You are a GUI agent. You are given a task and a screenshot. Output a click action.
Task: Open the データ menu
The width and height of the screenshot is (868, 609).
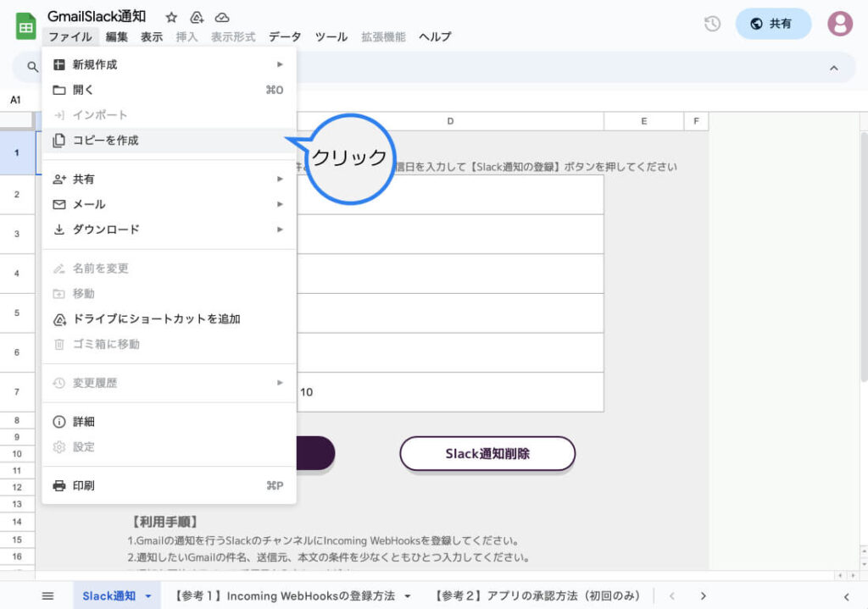[x=285, y=37]
